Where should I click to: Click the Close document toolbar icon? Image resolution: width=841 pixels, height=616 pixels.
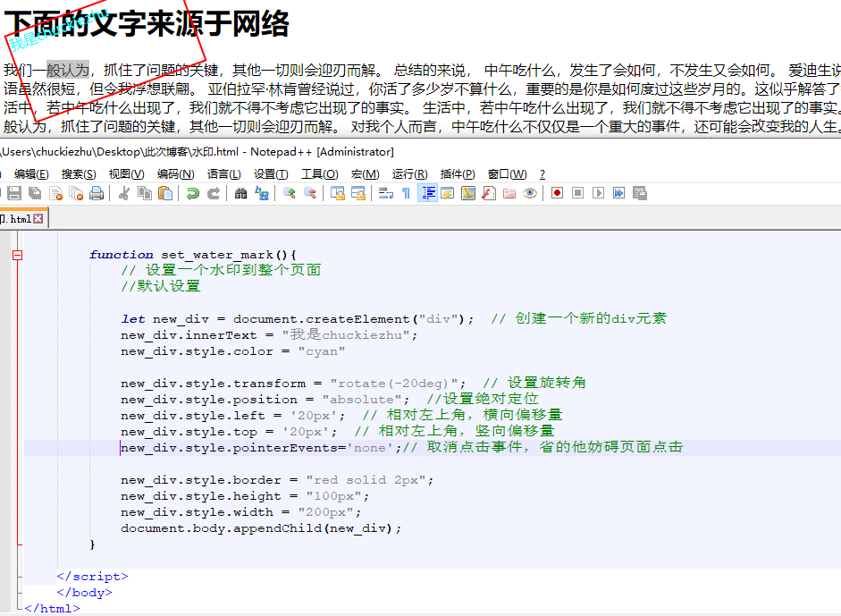point(55,193)
